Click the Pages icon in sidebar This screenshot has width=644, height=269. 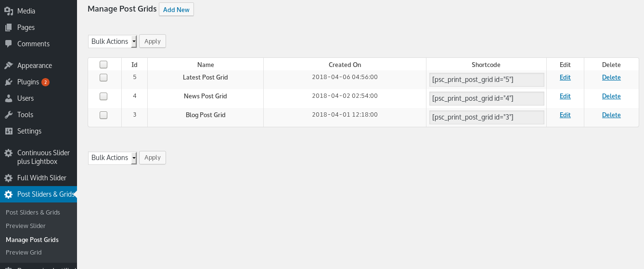click(8, 27)
